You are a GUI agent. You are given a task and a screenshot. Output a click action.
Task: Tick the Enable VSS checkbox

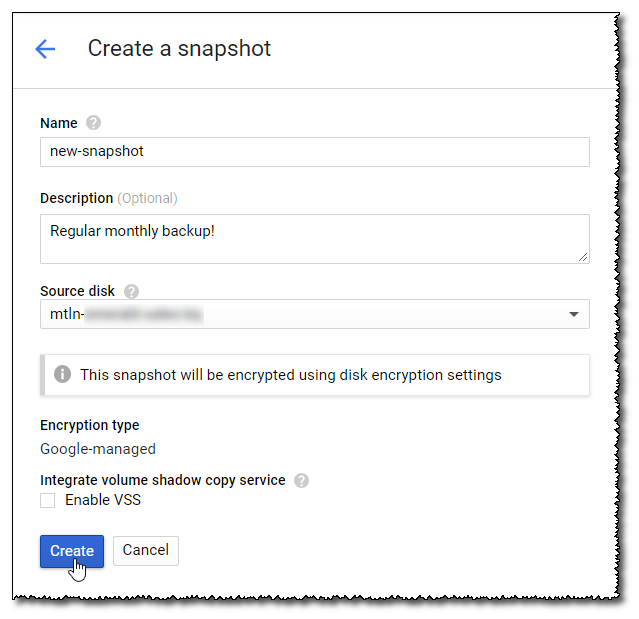(x=48, y=500)
